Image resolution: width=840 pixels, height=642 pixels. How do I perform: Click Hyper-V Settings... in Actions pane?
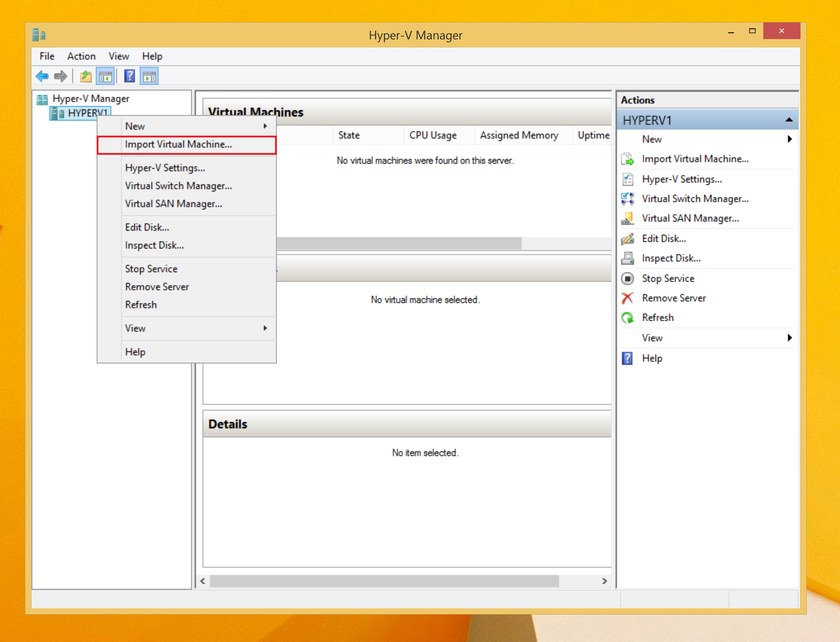point(682,179)
